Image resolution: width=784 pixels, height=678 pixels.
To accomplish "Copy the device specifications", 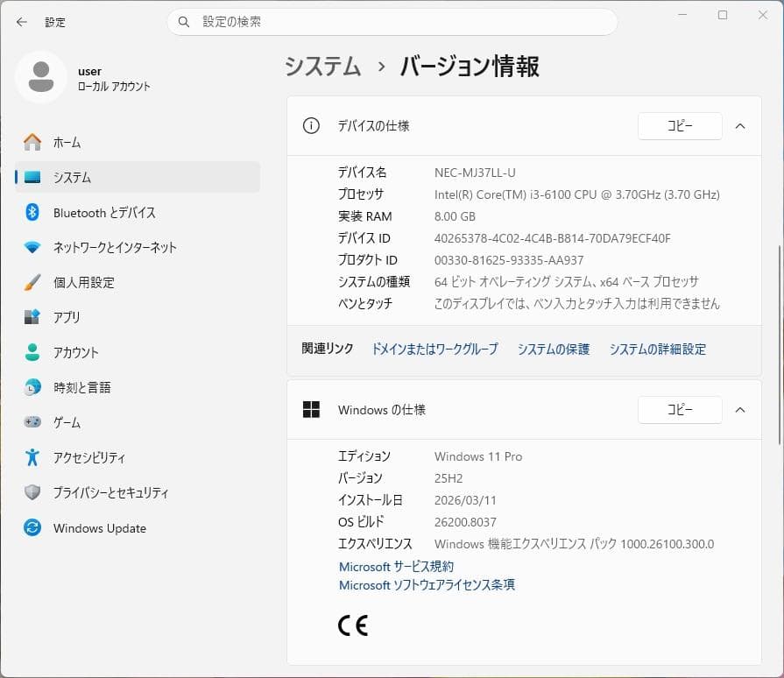I will coord(680,126).
